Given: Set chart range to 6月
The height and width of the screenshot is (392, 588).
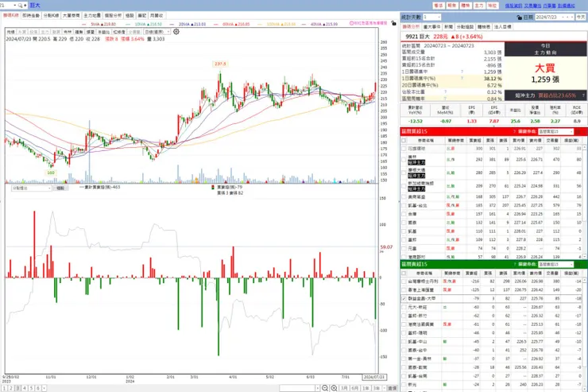Looking at the screenshot, I should pos(354,388).
